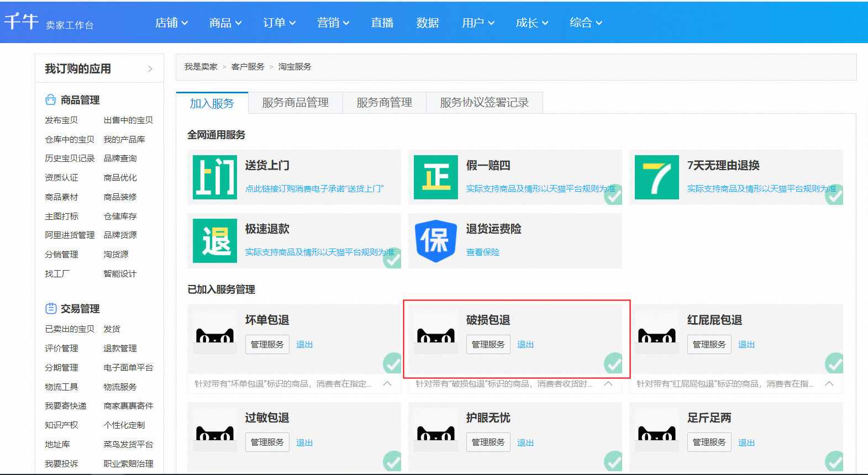The height and width of the screenshot is (475, 868).
Task: Click 管理服务 button under 破损包退
Action: point(488,344)
